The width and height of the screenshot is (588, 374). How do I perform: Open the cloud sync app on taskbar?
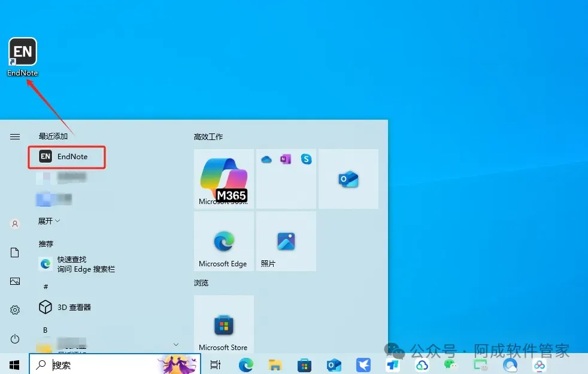click(422, 365)
